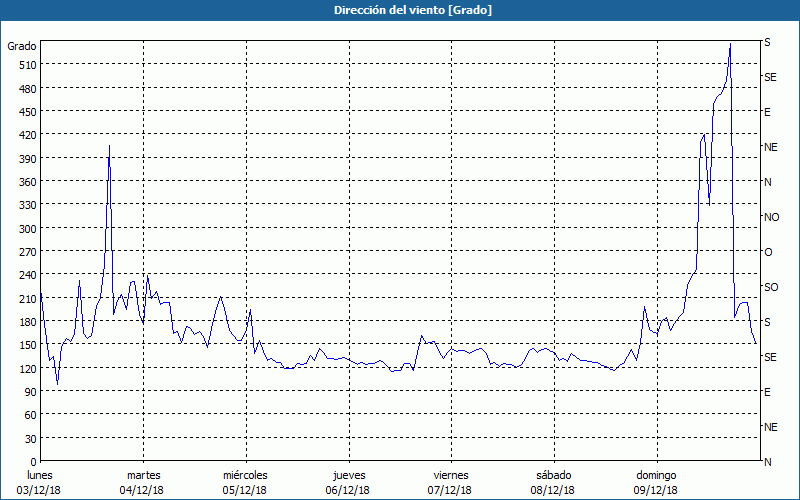Click the 120 degree axis value
The height and width of the screenshot is (500, 800).
(x=27, y=369)
